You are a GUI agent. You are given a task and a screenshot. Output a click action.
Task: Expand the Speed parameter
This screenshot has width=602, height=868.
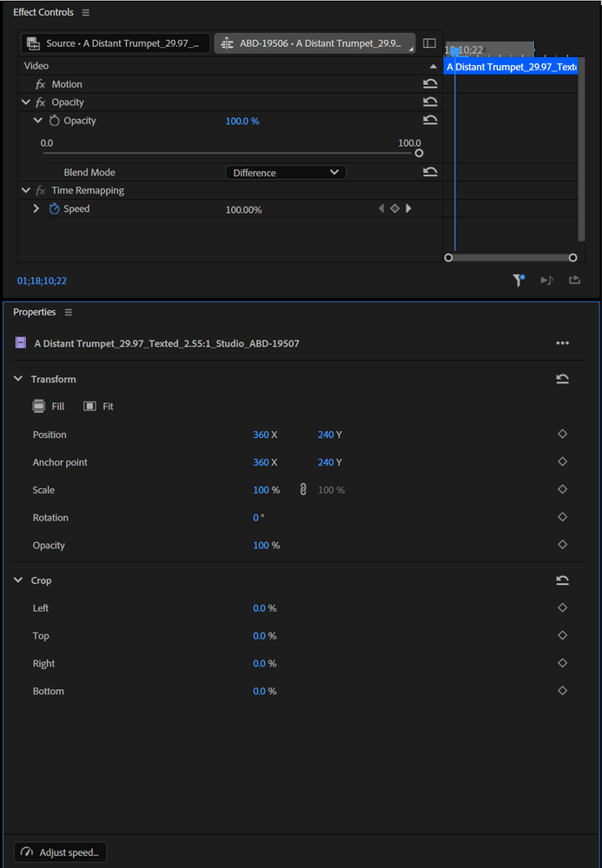36,209
